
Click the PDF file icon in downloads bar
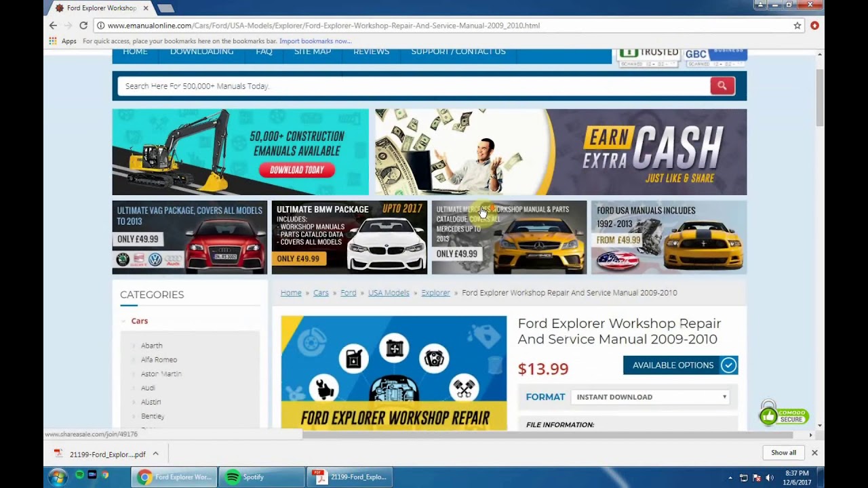(x=58, y=454)
